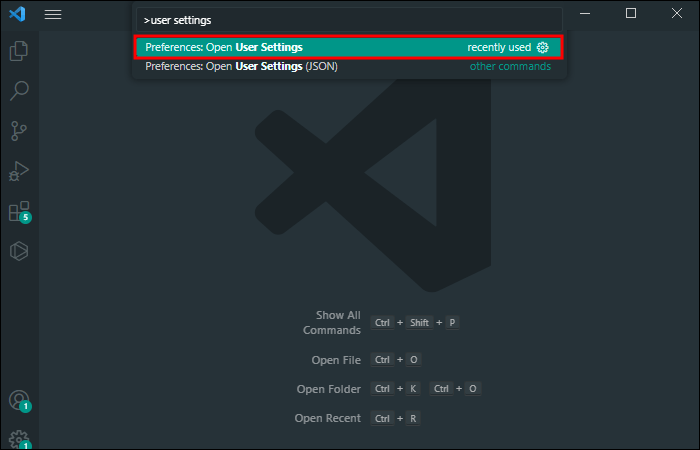This screenshot has height=450, width=700.
Task: Click the Show All Commands hint
Action: (332, 323)
